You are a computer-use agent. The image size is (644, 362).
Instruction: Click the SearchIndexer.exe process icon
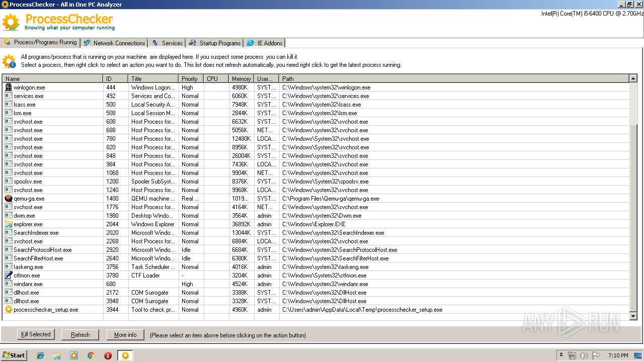pyautogui.click(x=8, y=233)
